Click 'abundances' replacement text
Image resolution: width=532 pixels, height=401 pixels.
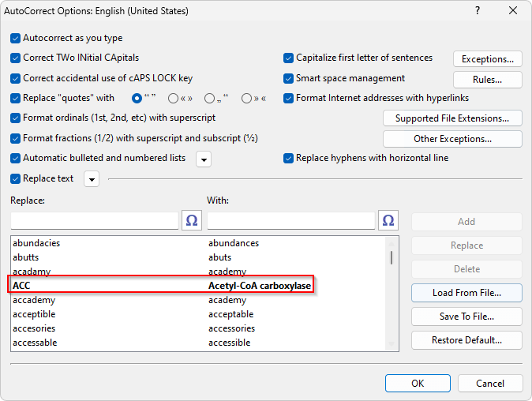[234, 243]
